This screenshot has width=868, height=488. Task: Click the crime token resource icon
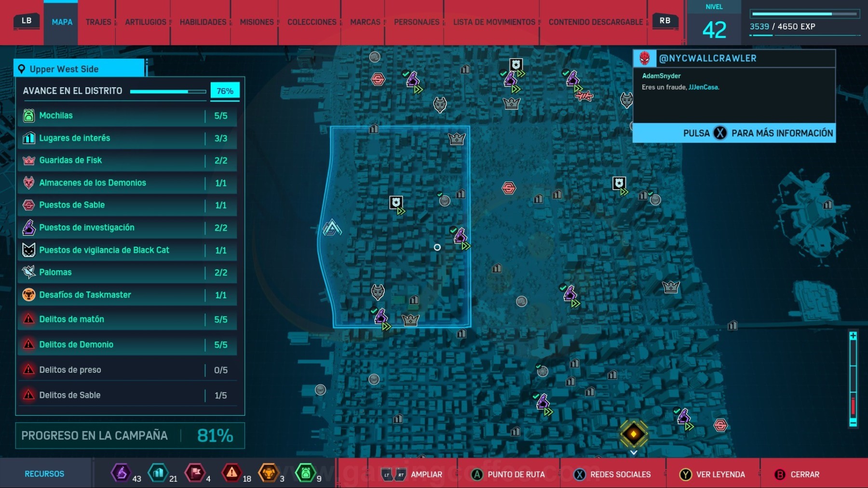coord(232,473)
